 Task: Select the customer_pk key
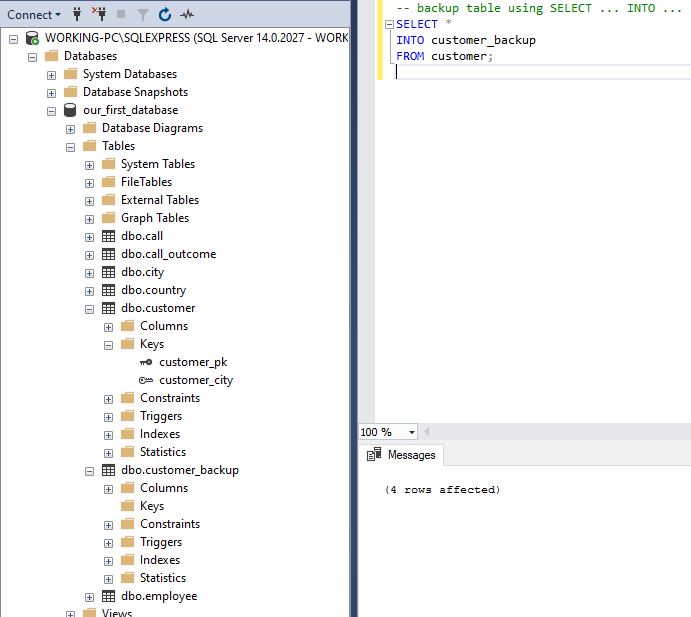[193, 362]
